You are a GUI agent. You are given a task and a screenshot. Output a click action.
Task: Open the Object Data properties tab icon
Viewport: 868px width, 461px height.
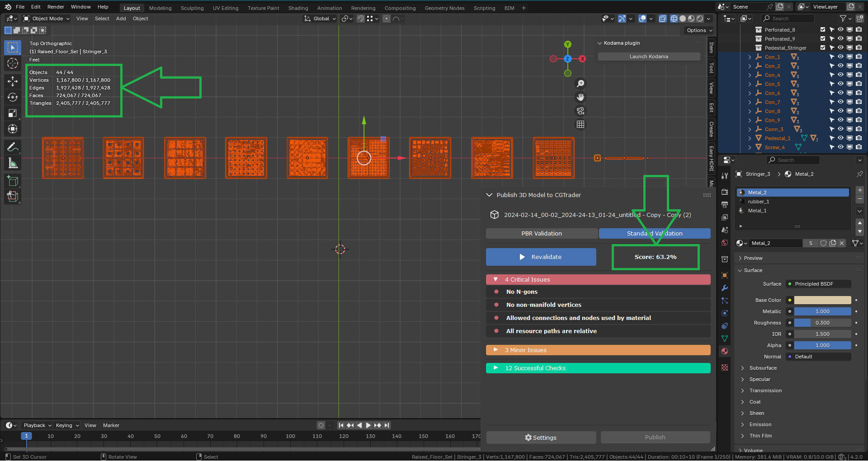tap(725, 339)
